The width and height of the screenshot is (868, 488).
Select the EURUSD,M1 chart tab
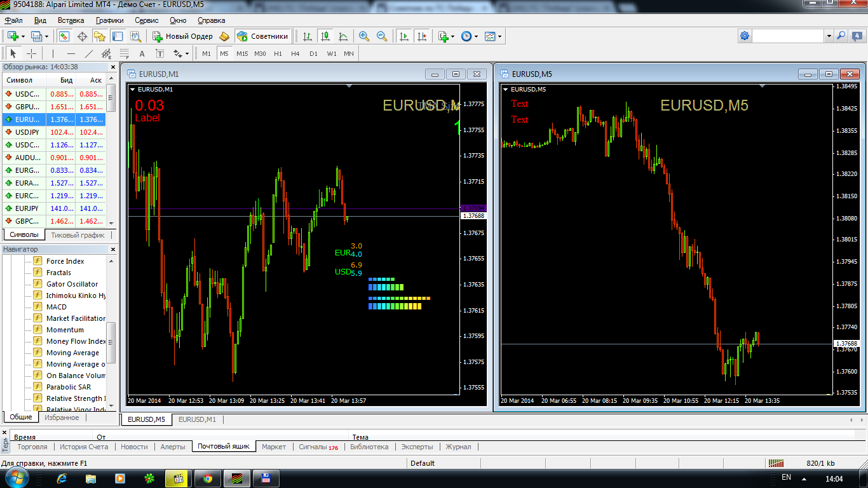pyautogui.click(x=197, y=419)
